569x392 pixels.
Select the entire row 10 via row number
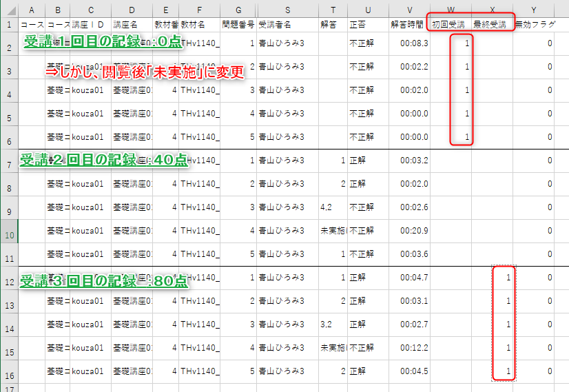point(9,231)
